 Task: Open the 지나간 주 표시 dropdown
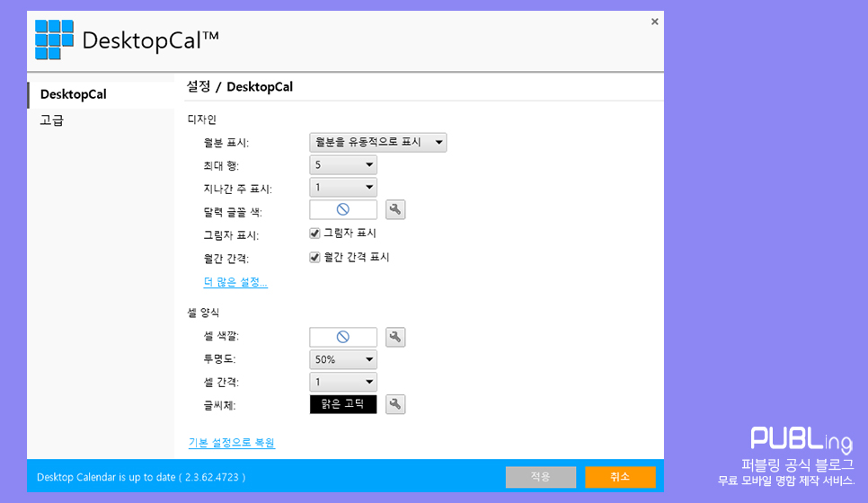343,188
